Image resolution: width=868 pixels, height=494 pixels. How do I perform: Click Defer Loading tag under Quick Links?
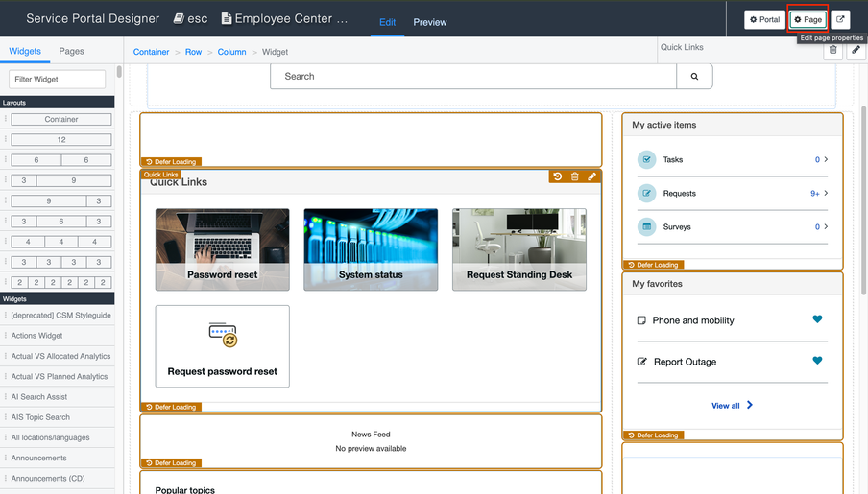pyautogui.click(x=171, y=407)
